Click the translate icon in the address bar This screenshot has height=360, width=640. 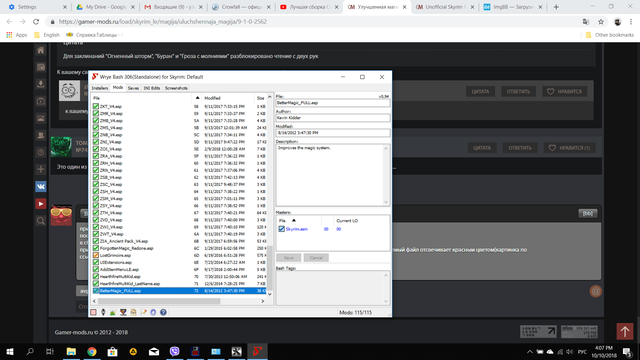tap(586, 22)
